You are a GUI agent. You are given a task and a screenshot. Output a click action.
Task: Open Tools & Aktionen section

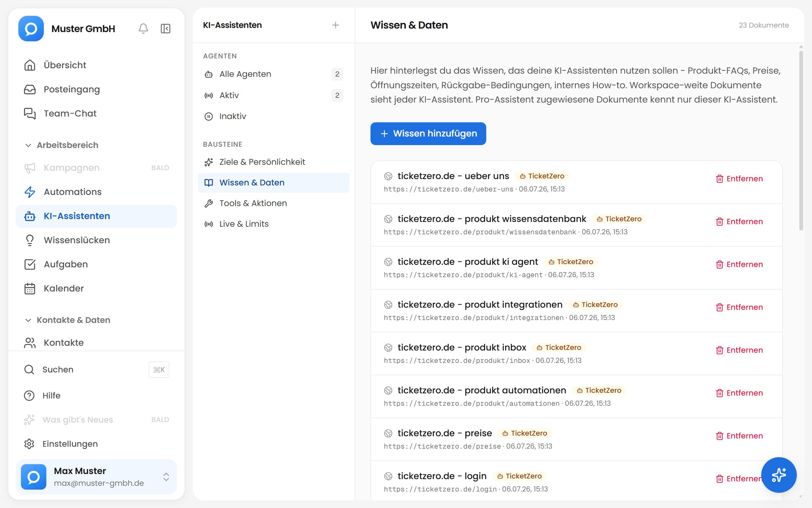[273, 203]
